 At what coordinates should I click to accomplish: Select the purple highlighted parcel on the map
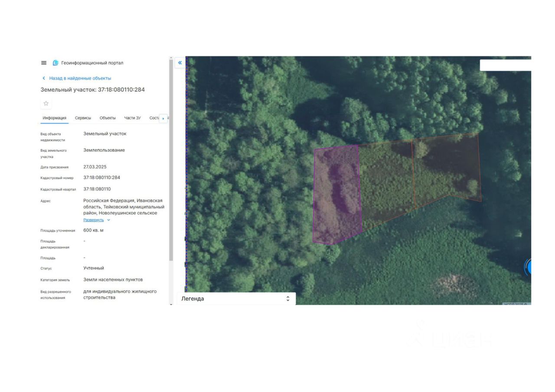(337, 195)
